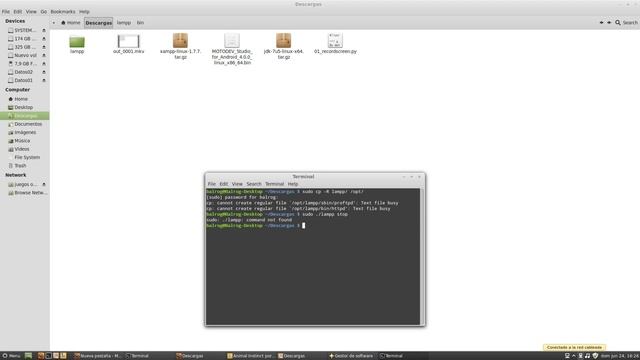The width and height of the screenshot is (640, 360).
Task: Switch to Gestor de software taskbar entry
Action: [x=351, y=356]
